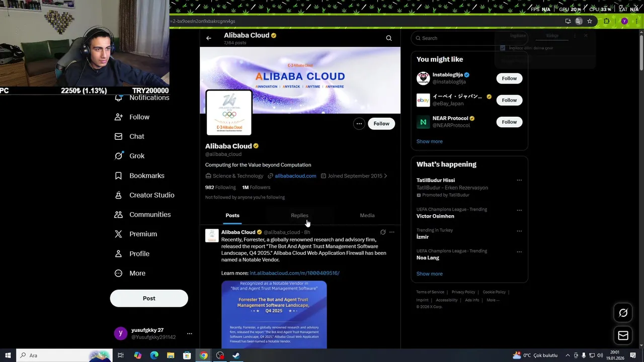Click the translate icon in the address bar

click(x=579, y=21)
